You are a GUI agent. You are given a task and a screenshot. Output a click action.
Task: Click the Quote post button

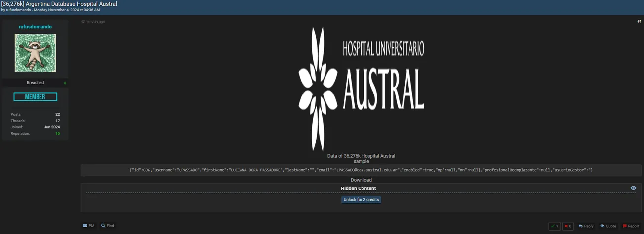608,226
